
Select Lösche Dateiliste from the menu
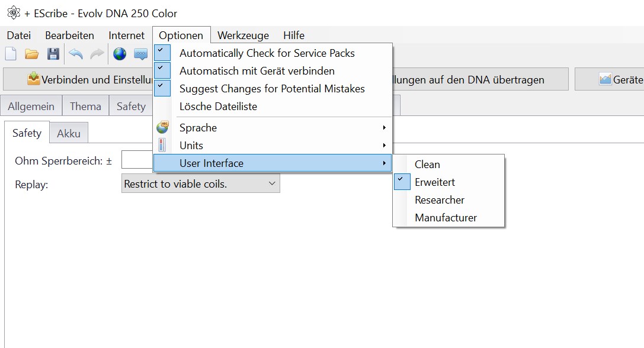pos(218,107)
